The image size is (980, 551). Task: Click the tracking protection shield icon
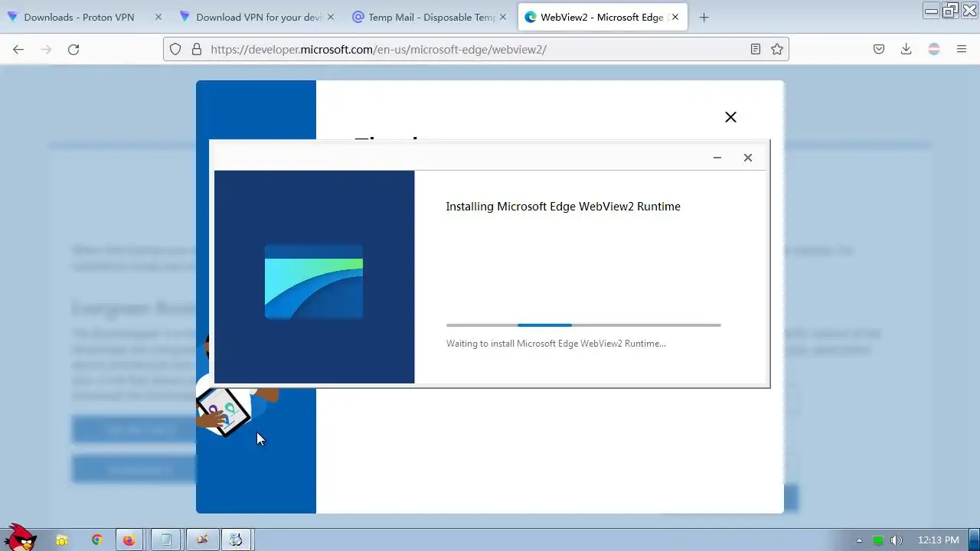point(175,49)
